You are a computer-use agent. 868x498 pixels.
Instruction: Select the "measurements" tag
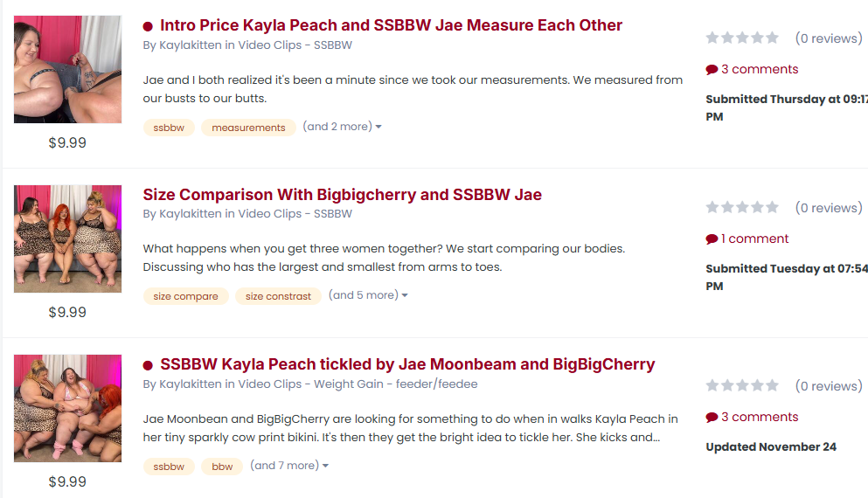(x=248, y=128)
